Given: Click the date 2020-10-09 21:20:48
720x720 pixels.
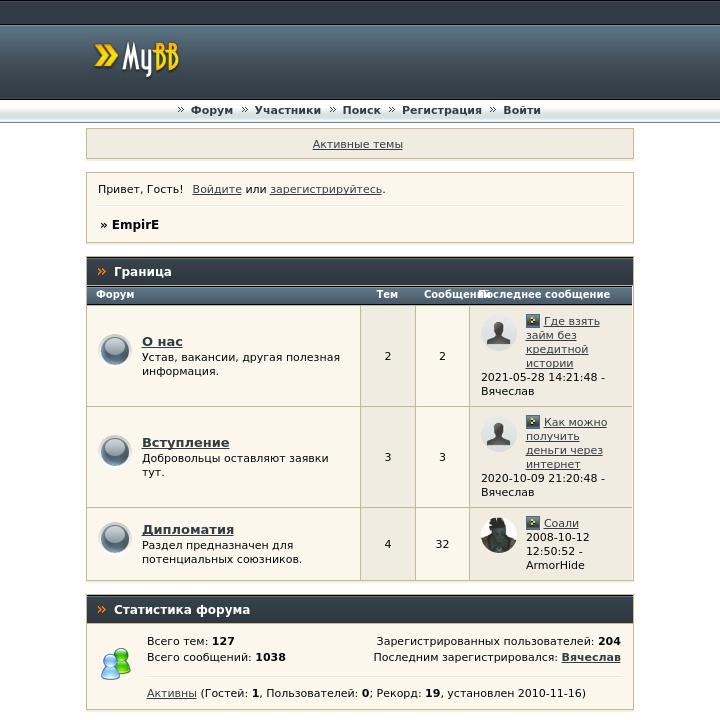Looking at the screenshot, I should (x=539, y=478).
